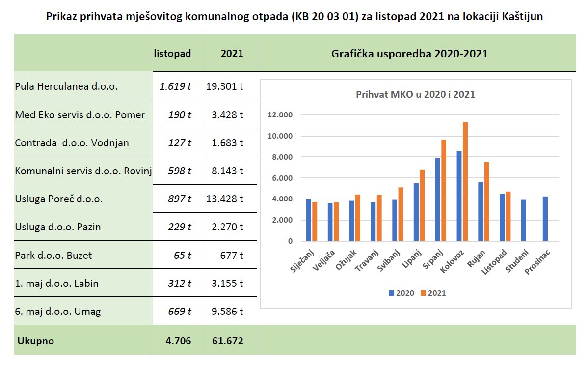
Task: Select the "229 t" cell for Pazin
Action: [x=180, y=227]
